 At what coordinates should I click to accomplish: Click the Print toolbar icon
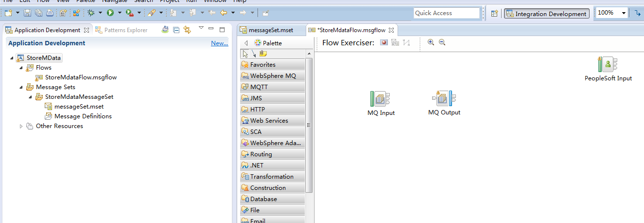[x=49, y=13]
